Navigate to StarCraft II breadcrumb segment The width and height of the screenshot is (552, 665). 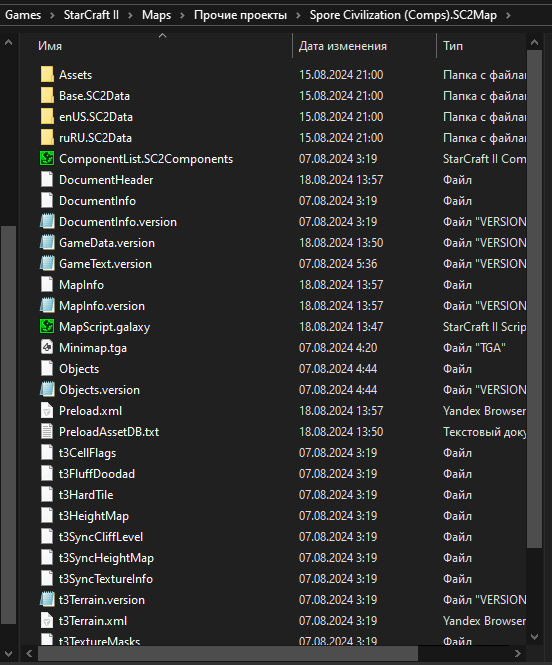click(91, 15)
